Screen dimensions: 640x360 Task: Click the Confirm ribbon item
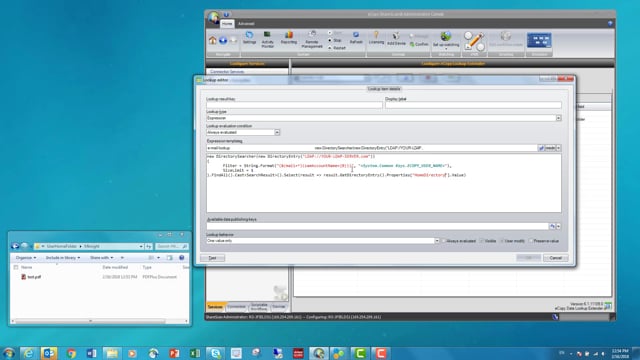tap(419, 44)
